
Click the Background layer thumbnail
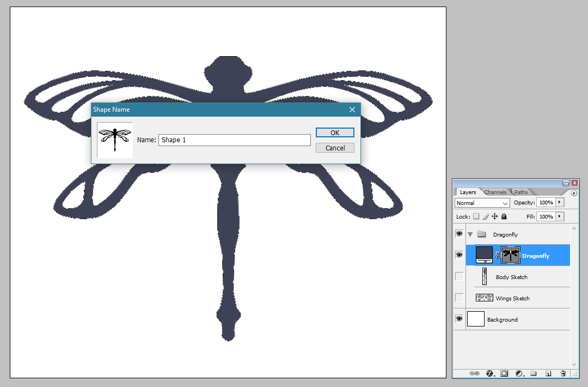(475, 319)
